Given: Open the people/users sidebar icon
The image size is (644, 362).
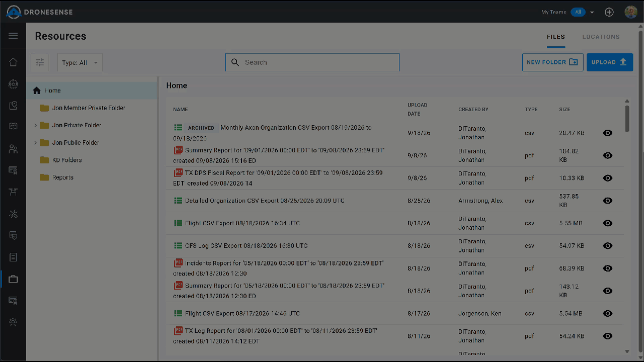Looking at the screenshot, I should 13,149.
